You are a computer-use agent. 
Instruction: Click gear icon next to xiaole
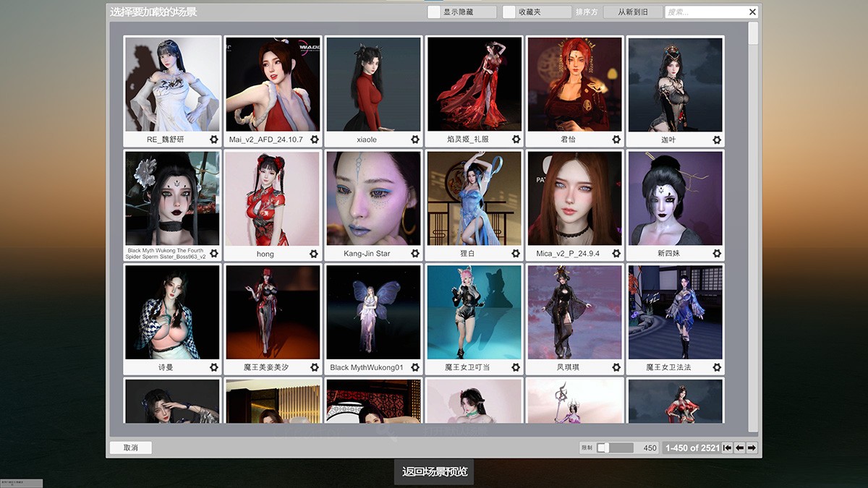tap(415, 140)
